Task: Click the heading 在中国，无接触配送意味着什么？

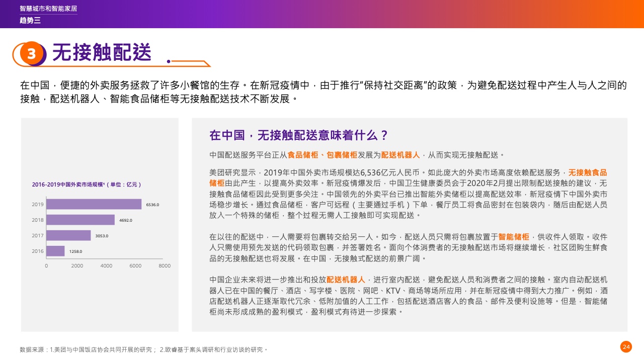Action: click(x=299, y=135)
